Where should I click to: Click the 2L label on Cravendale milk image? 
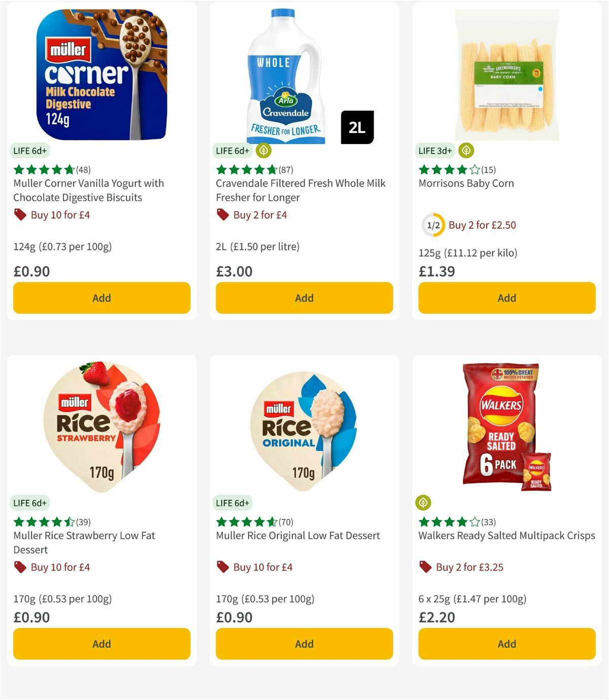358,127
